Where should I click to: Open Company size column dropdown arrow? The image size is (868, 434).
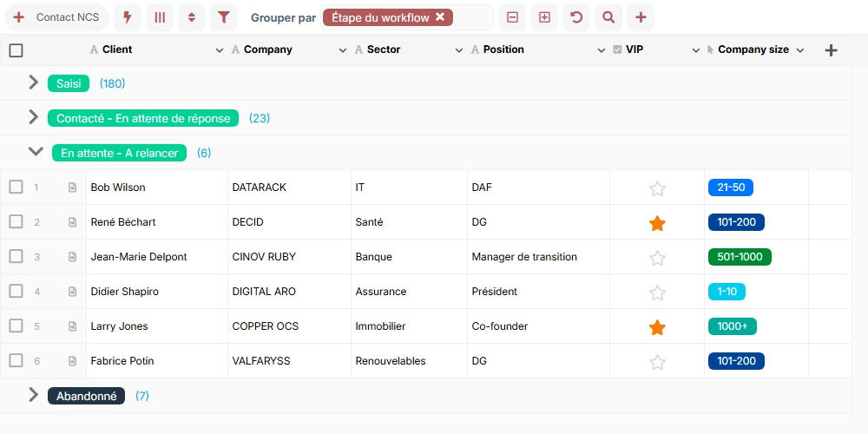pos(800,50)
